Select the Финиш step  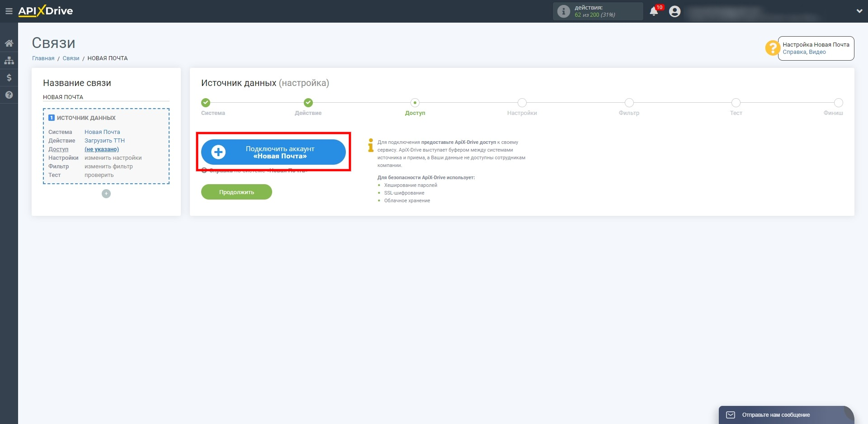click(839, 103)
